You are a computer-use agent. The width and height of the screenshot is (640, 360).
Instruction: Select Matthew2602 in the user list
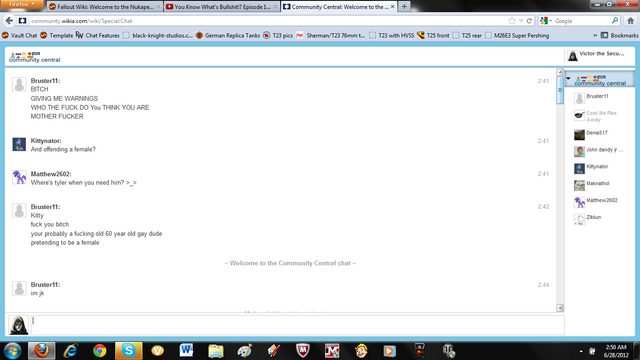(603, 201)
